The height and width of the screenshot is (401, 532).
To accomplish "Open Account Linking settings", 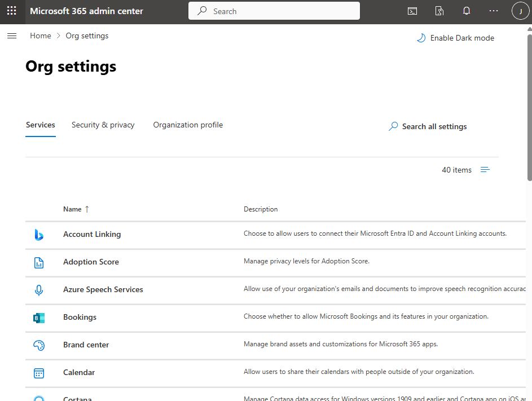I will 92,235.
